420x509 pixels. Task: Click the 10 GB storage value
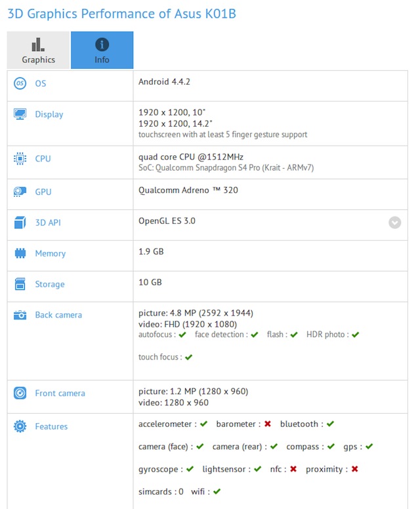(150, 283)
